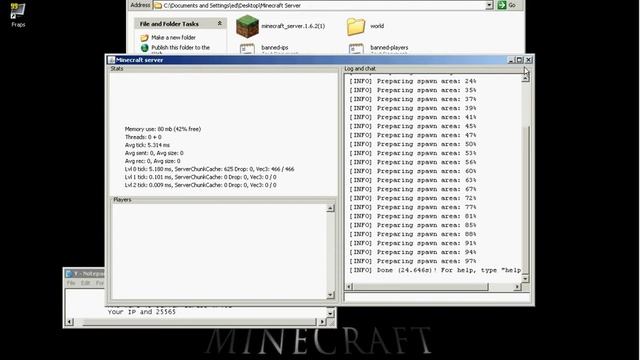Click the log vertical scrollbar thumb
The width and height of the screenshot is (640, 360).
(x=526, y=200)
